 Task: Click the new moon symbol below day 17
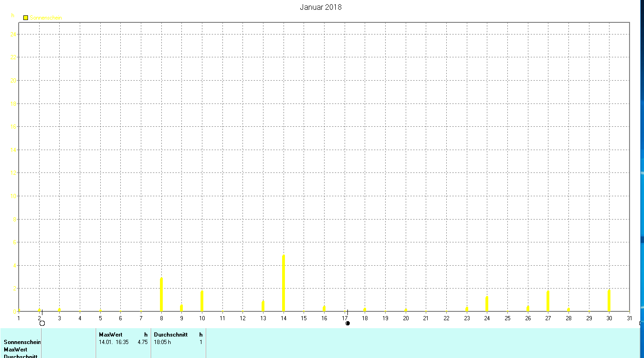coord(347,323)
